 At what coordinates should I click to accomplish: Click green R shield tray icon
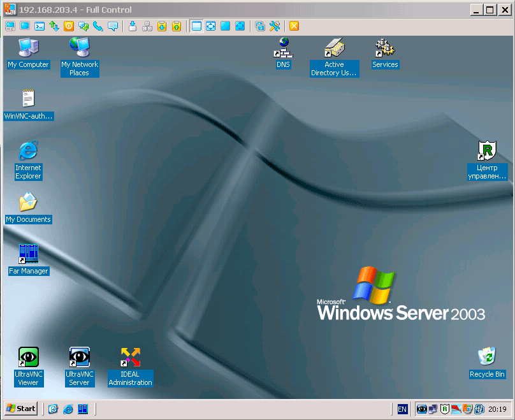(445, 409)
